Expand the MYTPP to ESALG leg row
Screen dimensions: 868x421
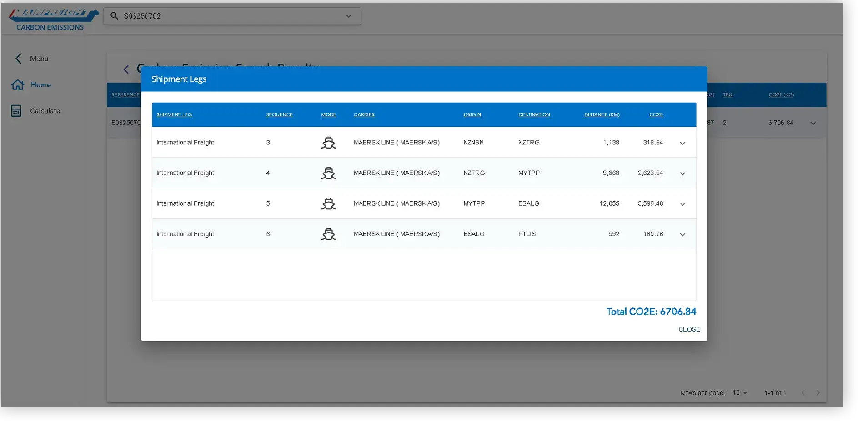682,204
